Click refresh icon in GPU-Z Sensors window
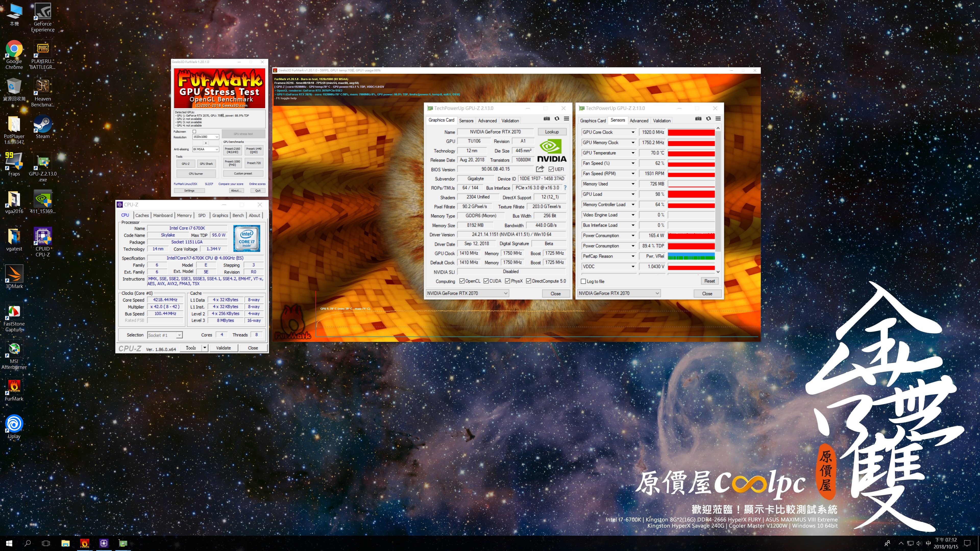980x551 pixels. click(x=708, y=119)
